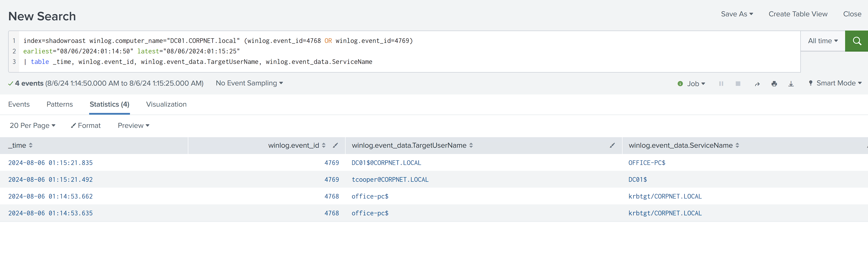The width and height of the screenshot is (868, 273).
Task: Share the search job arrow icon
Action: point(757,84)
